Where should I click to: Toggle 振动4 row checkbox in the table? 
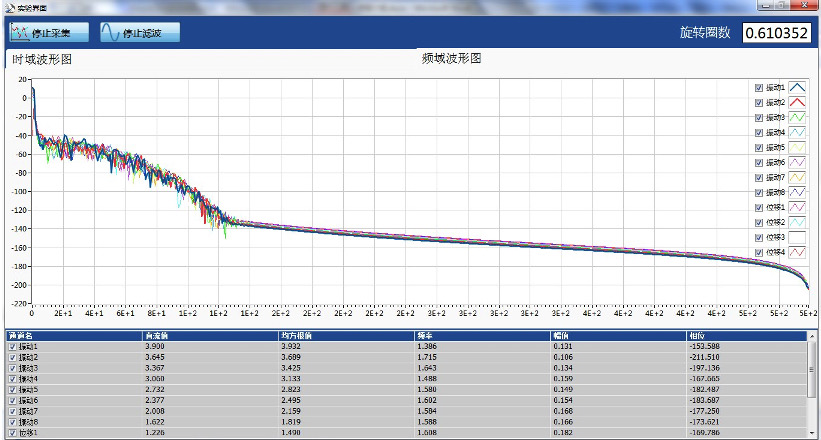[12, 379]
